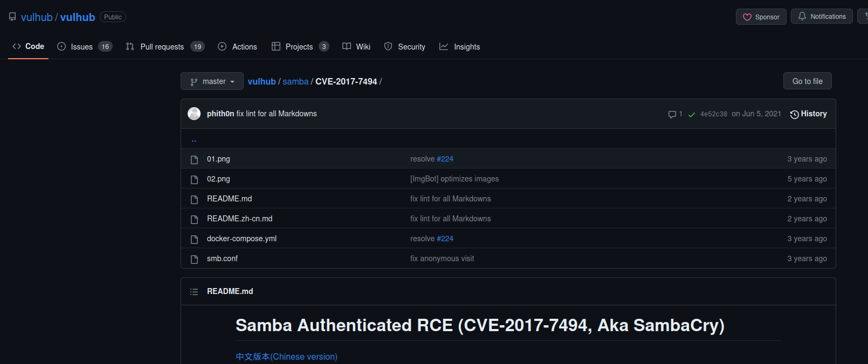
Task: Open the Wiki tab
Action: pos(356,47)
